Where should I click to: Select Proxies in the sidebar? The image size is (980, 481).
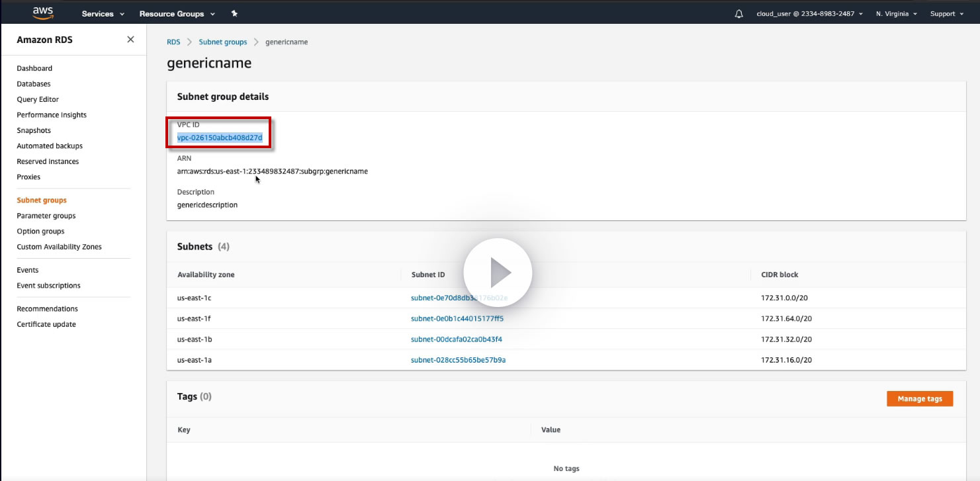(28, 177)
